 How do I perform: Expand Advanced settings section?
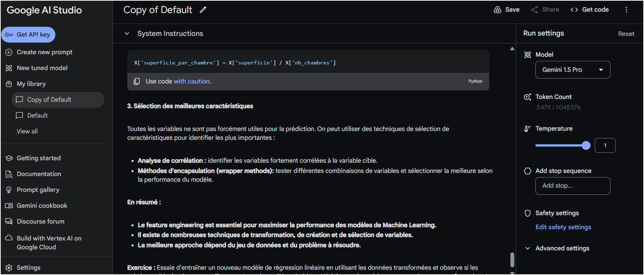(x=562, y=248)
